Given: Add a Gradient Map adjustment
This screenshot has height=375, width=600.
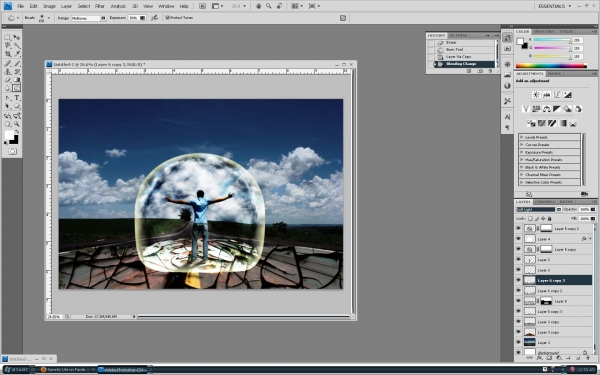Looking at the screenshot, I should pyautogui.click(x=562, y=123).
